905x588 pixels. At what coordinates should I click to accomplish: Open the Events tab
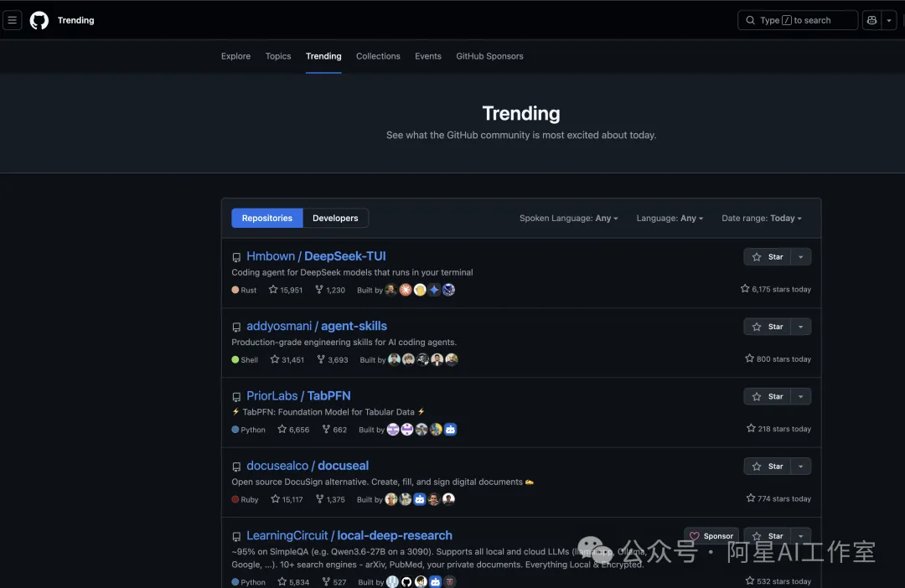tap(427, 56)
